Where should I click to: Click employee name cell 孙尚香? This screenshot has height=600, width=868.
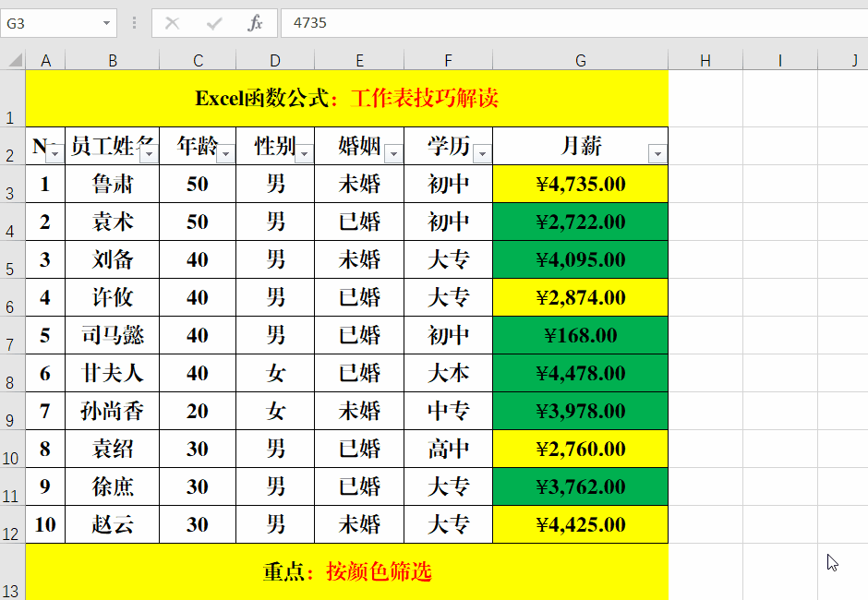click(113, 411)
